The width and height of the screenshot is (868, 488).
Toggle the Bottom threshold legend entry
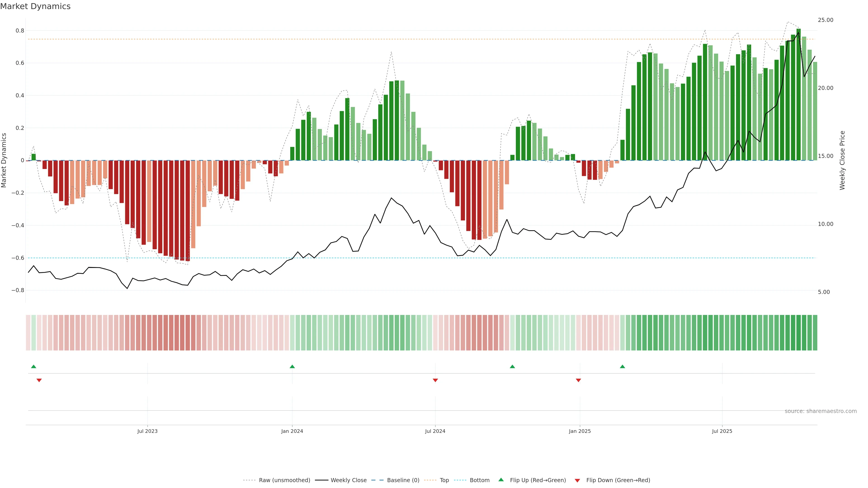click(479, 480)
